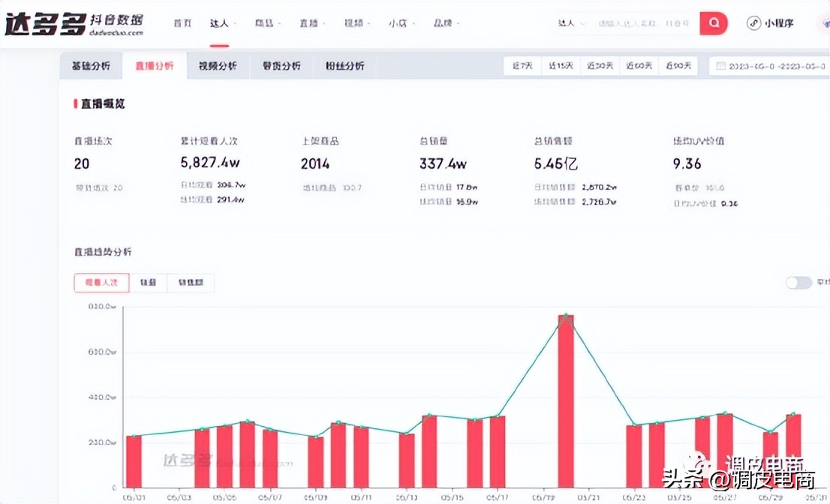830x504 pixels.
Task: Switch chart metric to 销量
Action: click(x=148, y=283)
